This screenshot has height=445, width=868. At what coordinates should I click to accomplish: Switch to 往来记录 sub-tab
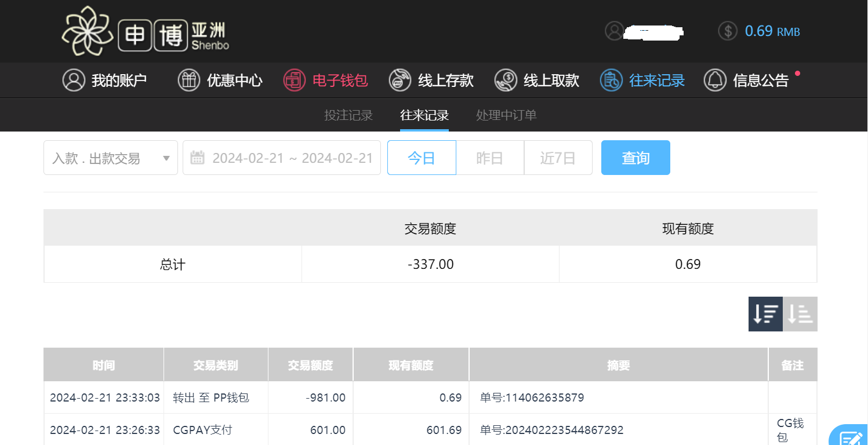(x=424, y=115)
